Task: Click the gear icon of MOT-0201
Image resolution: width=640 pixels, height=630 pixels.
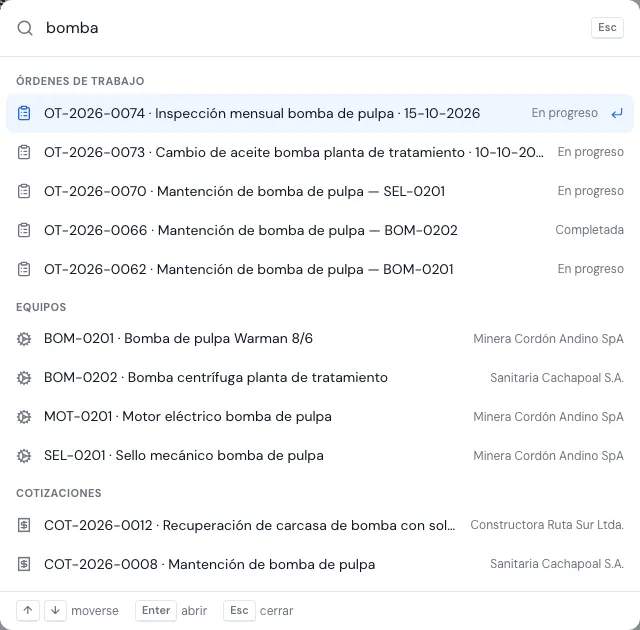Action: [24, 417]
